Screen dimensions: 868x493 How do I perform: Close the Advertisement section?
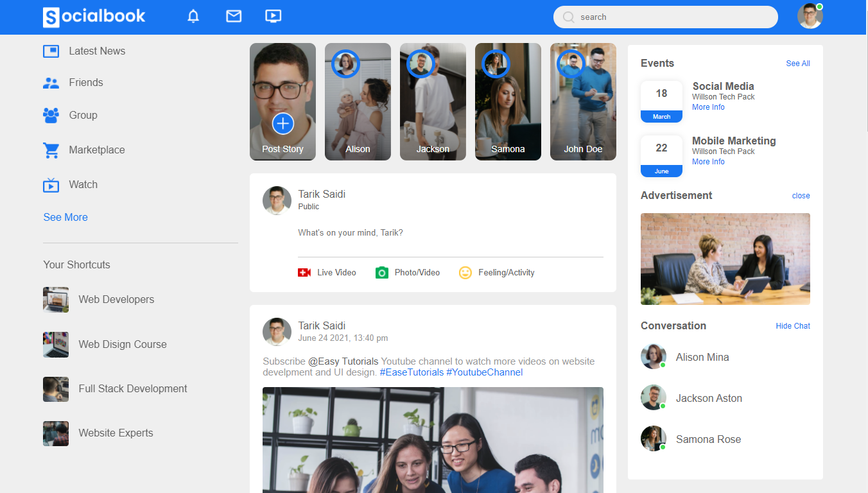[x=801, y=196]
